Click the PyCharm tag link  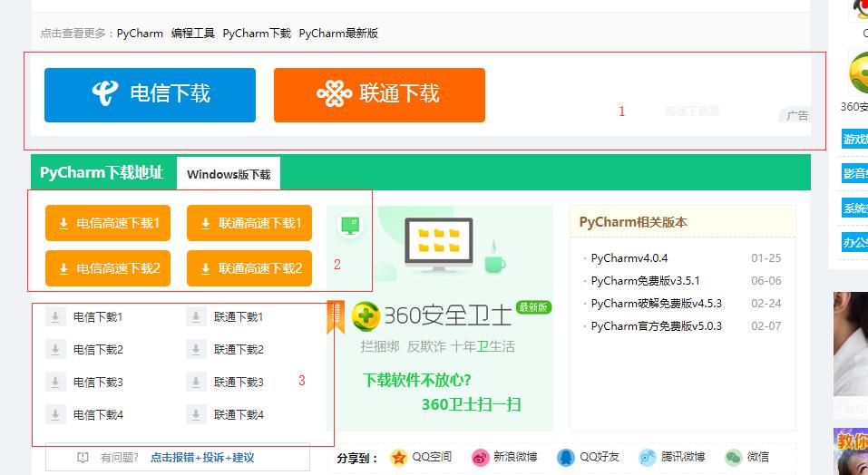point(140,34)
